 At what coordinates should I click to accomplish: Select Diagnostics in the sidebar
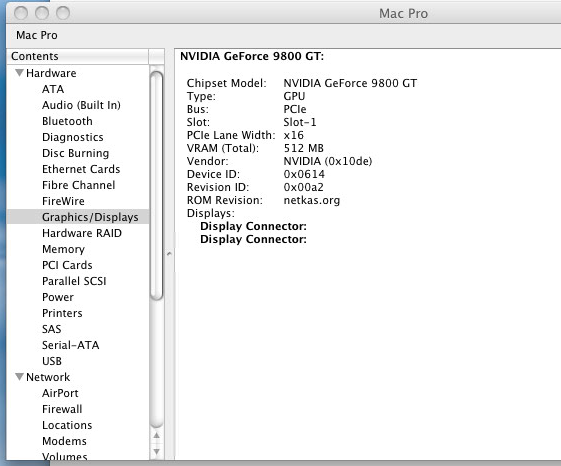point(73,137)
